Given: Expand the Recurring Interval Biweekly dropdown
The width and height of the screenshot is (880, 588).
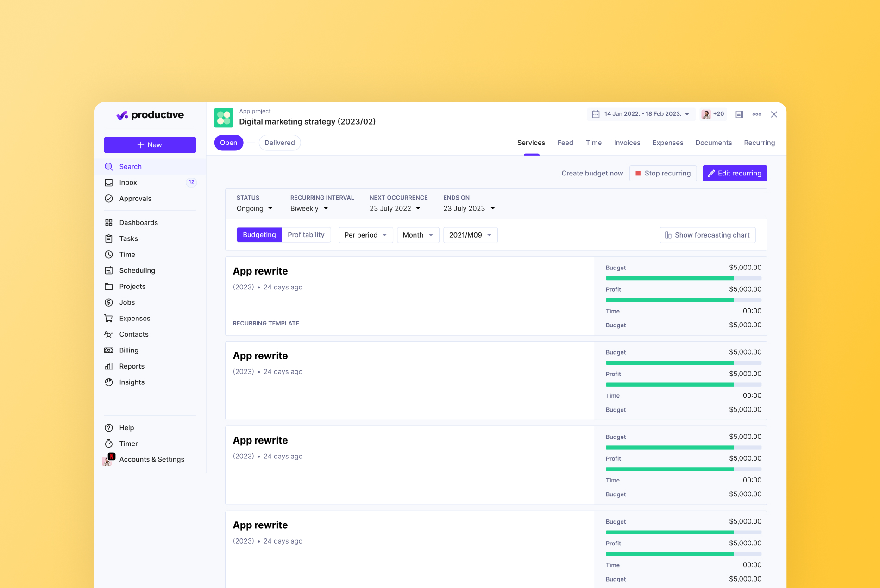Looking at the screenshot, I should click(309, 208).
